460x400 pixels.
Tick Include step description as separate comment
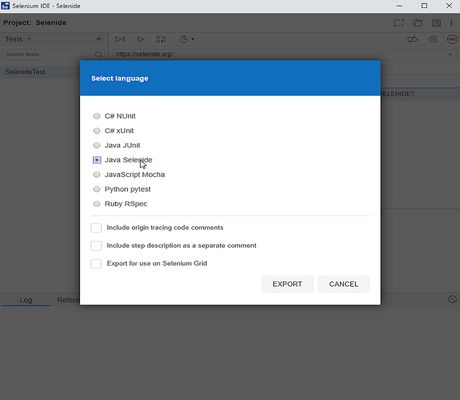(96, 246)
